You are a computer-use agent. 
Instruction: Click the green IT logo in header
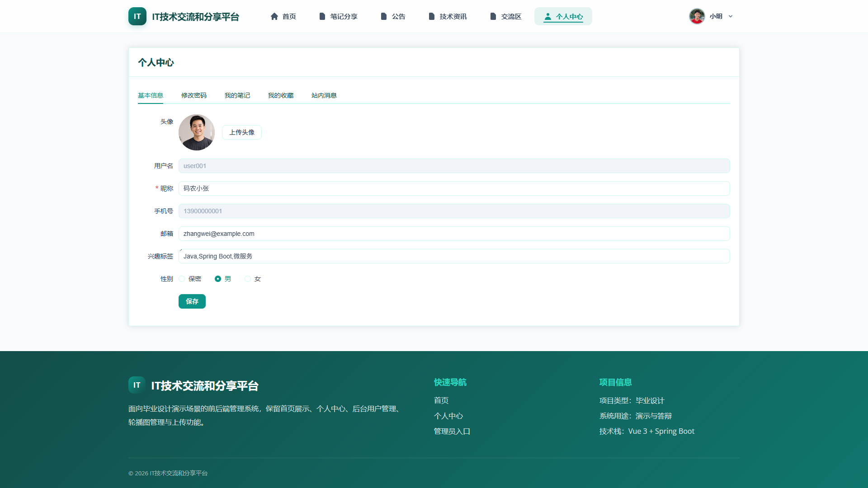coord(137,16)
